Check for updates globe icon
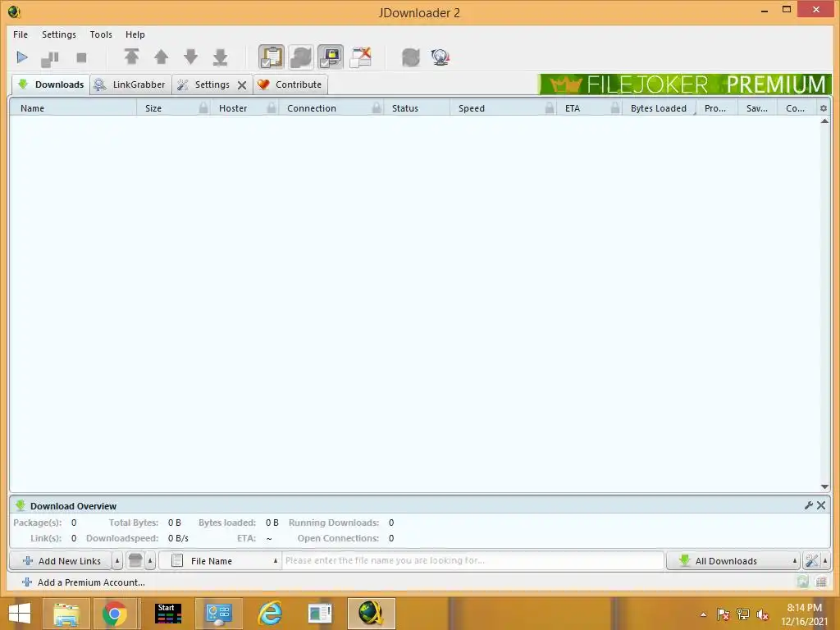The width and height of the screenshot is (840, 630). [x=441, y=57]
